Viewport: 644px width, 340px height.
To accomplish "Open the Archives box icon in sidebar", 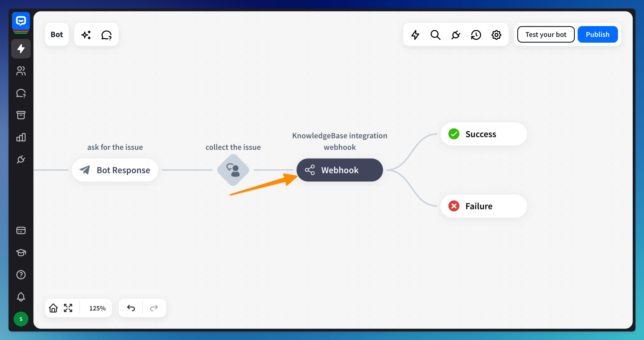I will [x=21, y=115].
